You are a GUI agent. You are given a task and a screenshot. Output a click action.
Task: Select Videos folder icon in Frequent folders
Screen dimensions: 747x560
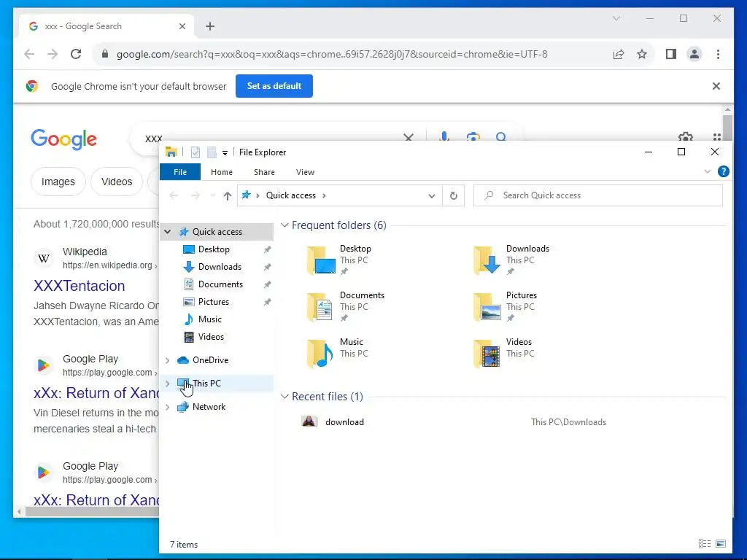(487, 354)
